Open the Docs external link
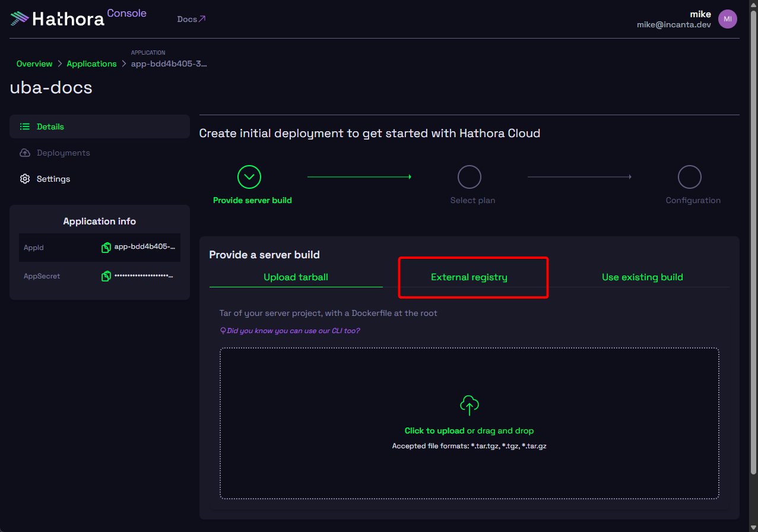 (x=191, y=19)
